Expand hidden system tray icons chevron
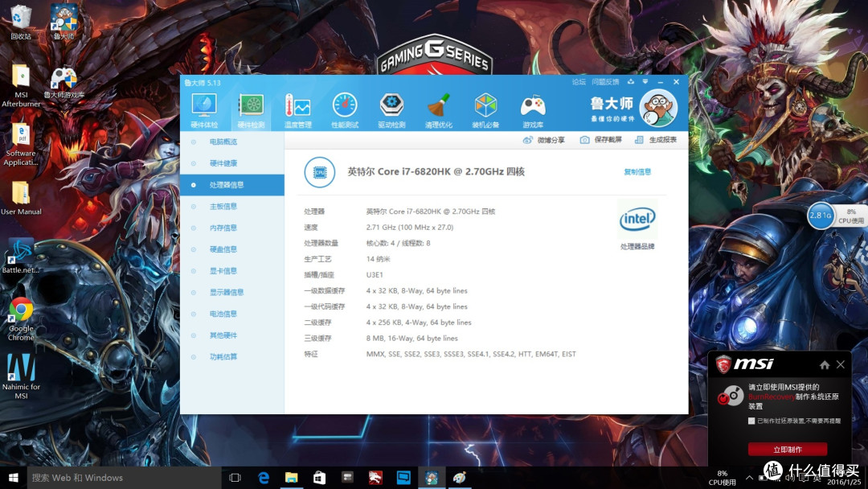Viewport: 868px width, 489px height. click(749, 478)
